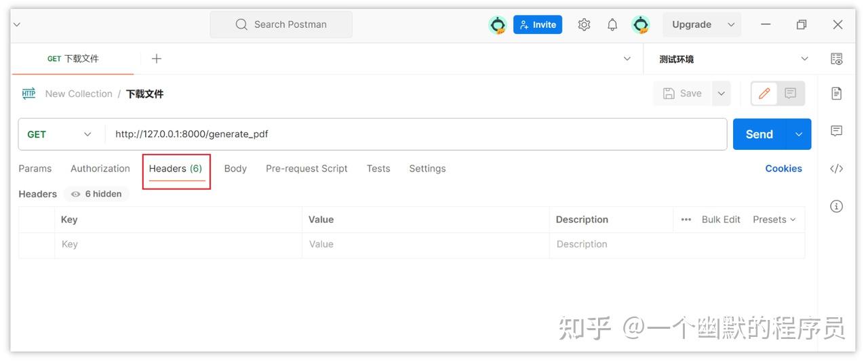This screenshot has height=362, width=868.
Task: Click the HTTP request type icon
Action: click(x=28, y=94)
